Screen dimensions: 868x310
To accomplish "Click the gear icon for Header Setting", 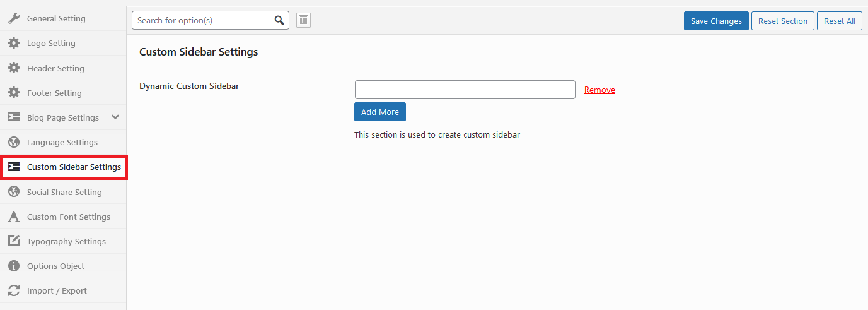I will point(13,68).
